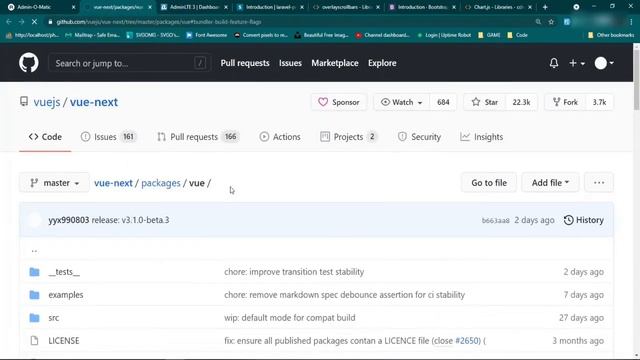The height and width of the screenshot is (360, 640).
Task: Open Font Awesome bookmark
Action: (x=207, y=35)
